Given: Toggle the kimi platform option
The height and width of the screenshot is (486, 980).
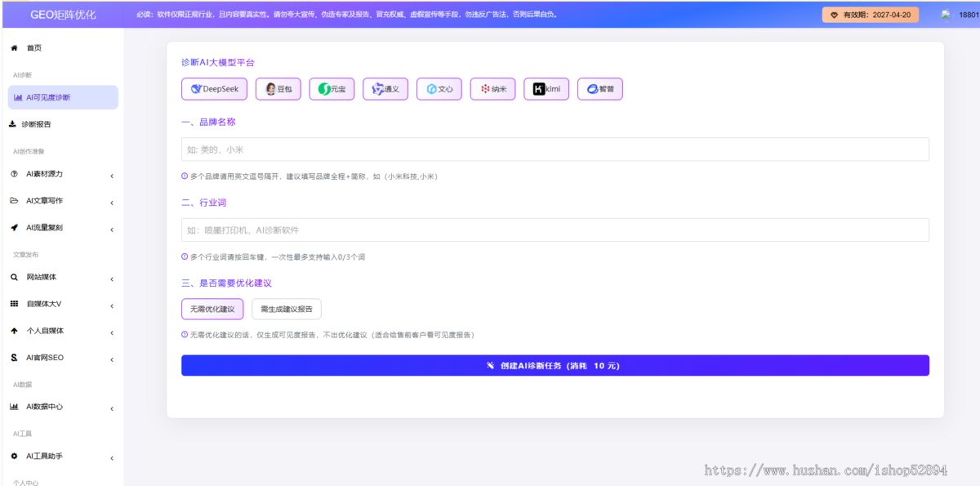Looking at the screenshot, I should point(546,89).
